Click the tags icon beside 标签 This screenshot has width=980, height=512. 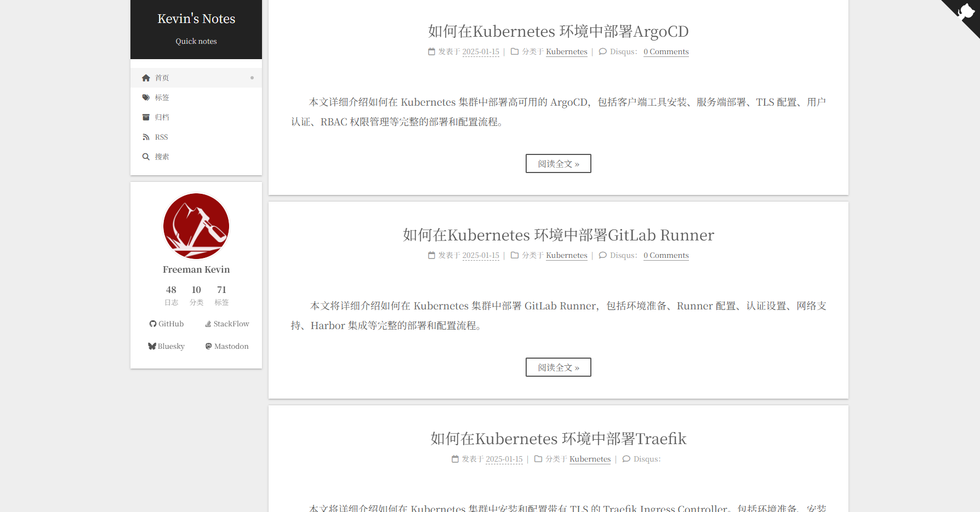pyautogui.click(x=146, y=97)
